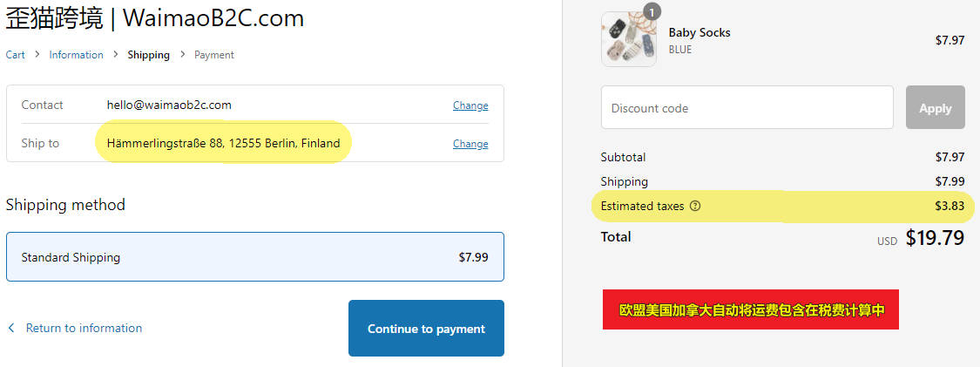Click the red Chinese tax notice banner
The width and height of the screenshot is (980, 367).
point(751,309)
